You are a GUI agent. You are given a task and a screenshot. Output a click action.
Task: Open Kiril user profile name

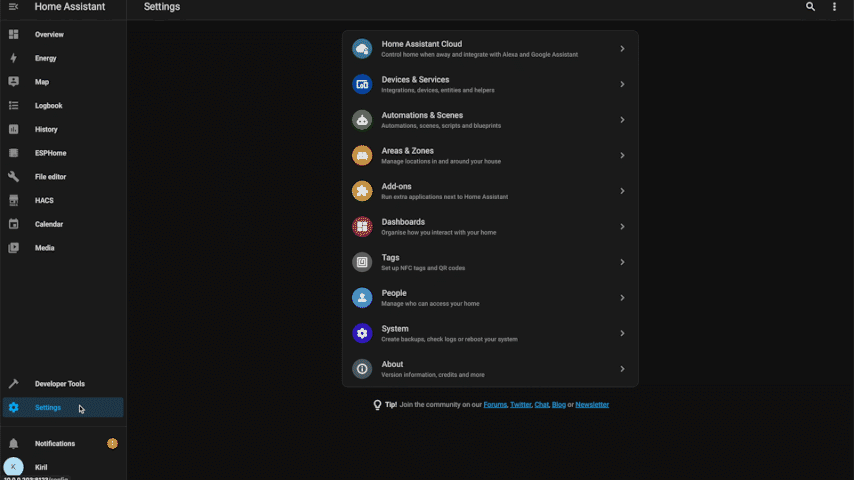pyautogui.click(x=41, y=467)
